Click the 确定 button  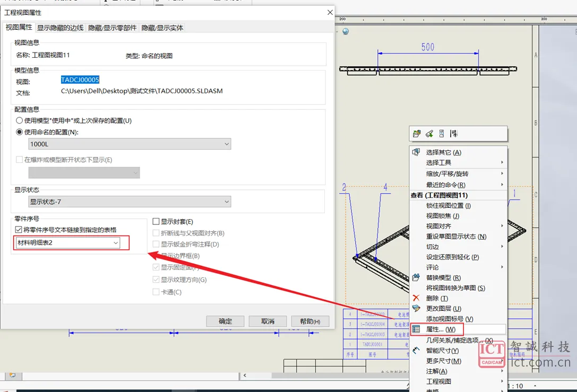click(225, 321)
